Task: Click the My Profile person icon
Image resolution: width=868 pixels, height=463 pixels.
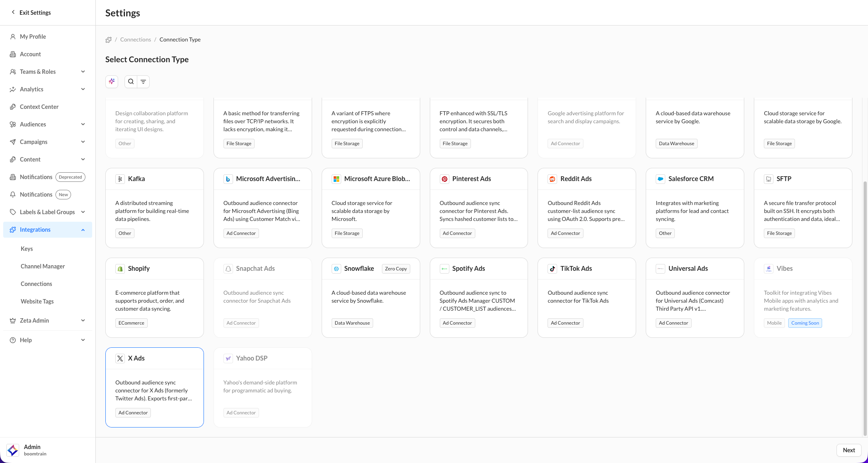Action: click(13, 37)
